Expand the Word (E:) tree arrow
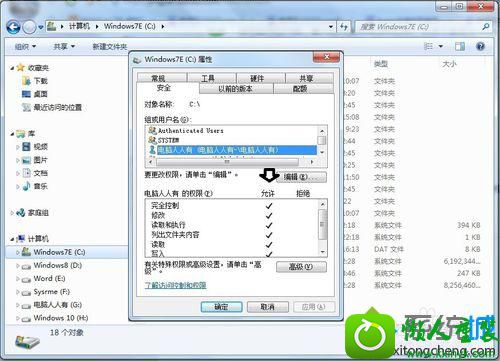Image resolution: width=500 pixels, height=361 pixels. pos(18,279)
